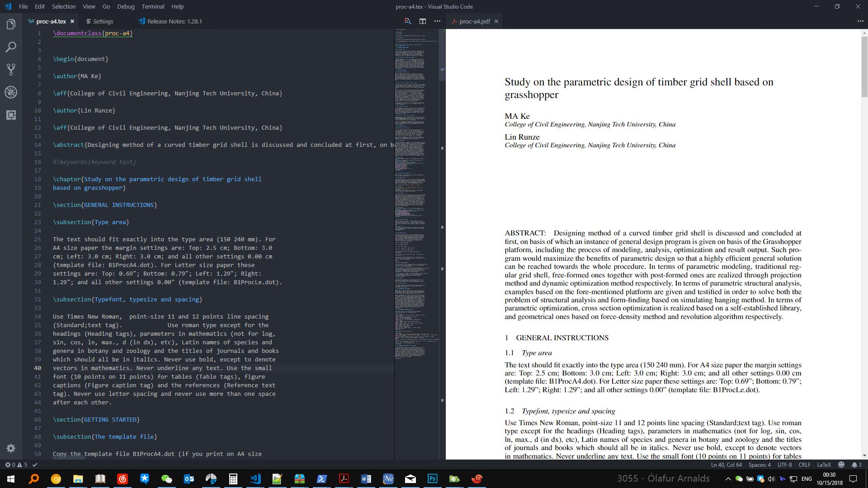Close the proc-a4.pdf tab

[x=496, y=21]
